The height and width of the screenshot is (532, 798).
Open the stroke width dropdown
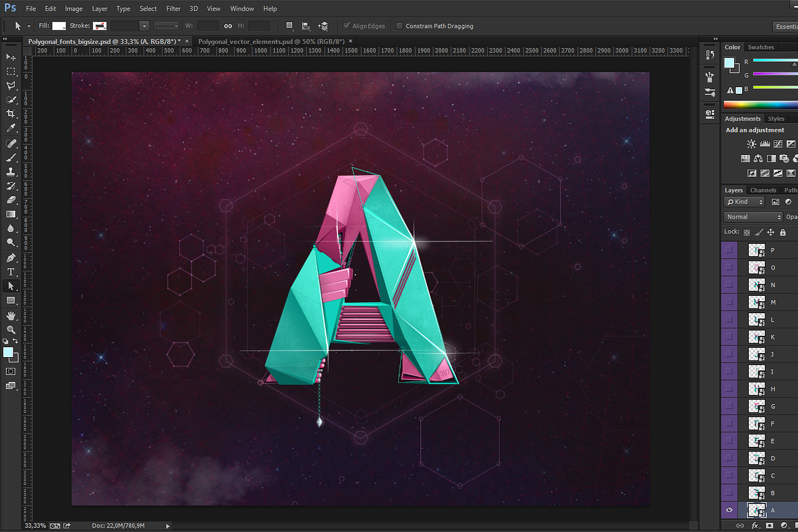tap(144, 26)
